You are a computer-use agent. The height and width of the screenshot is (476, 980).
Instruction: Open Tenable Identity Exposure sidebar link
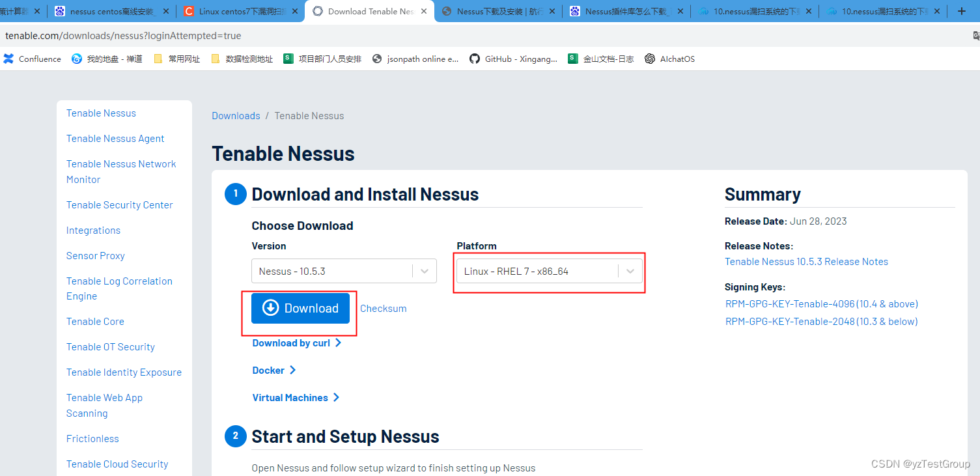124,372
